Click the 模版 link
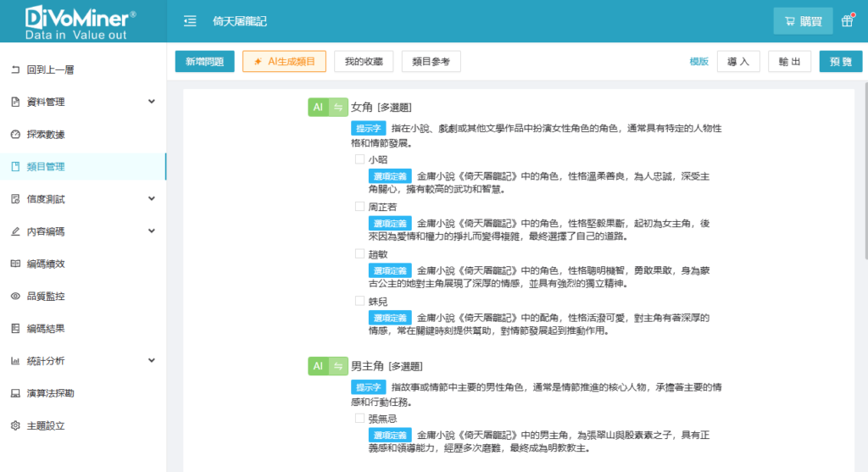This screenshot has height=472, width=868. 698,62
